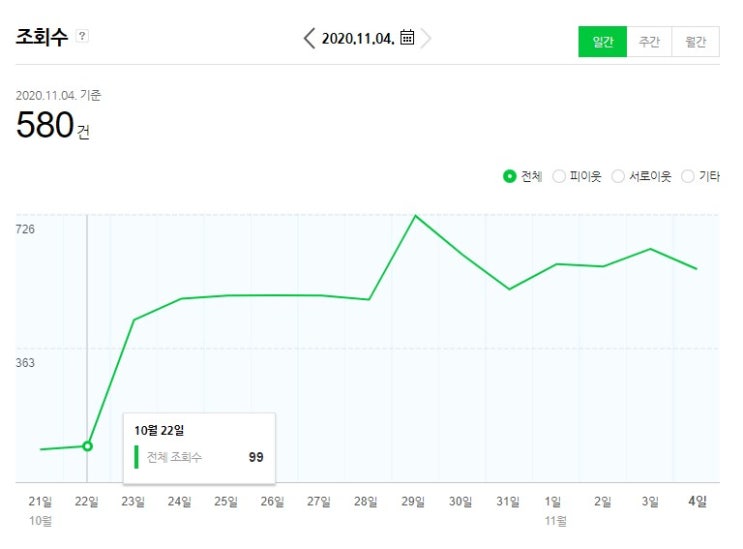Select the 기타 radio option
Viewport: 743px width, 549px height.
pos(688,176)
